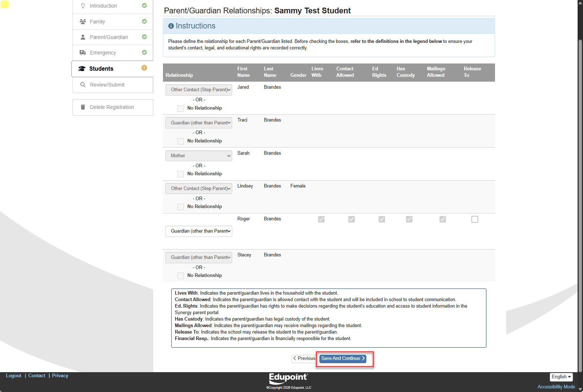
Task: Click the Previous button
Action: [304, 358]
